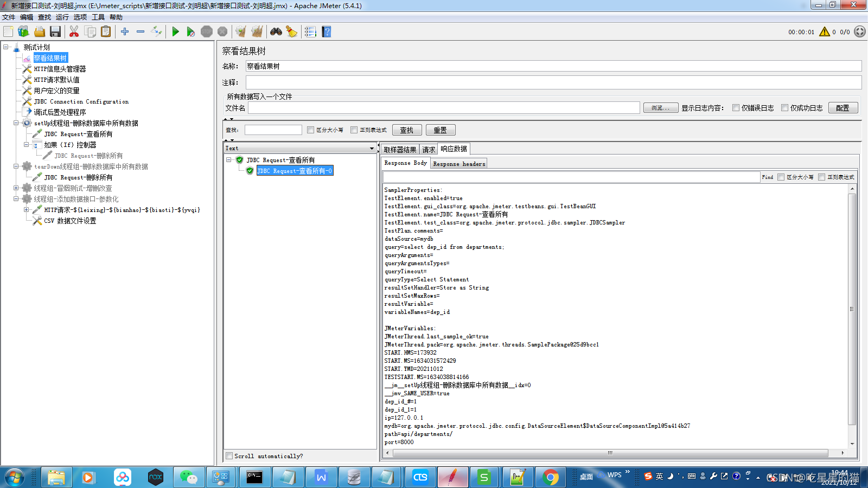The height and width of the screenshot is (488, 868).
Task: Switch to the Response headers tab
Action: pyautogui.click(x=459, y=164)
